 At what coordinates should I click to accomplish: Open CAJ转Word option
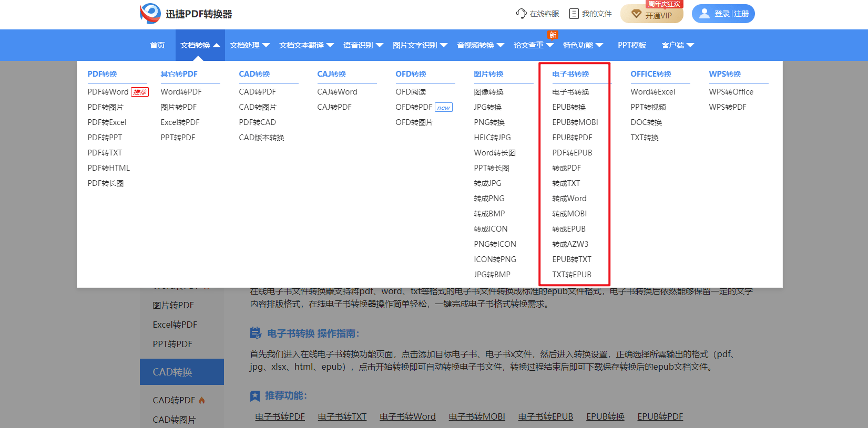(x=338, y=92)
